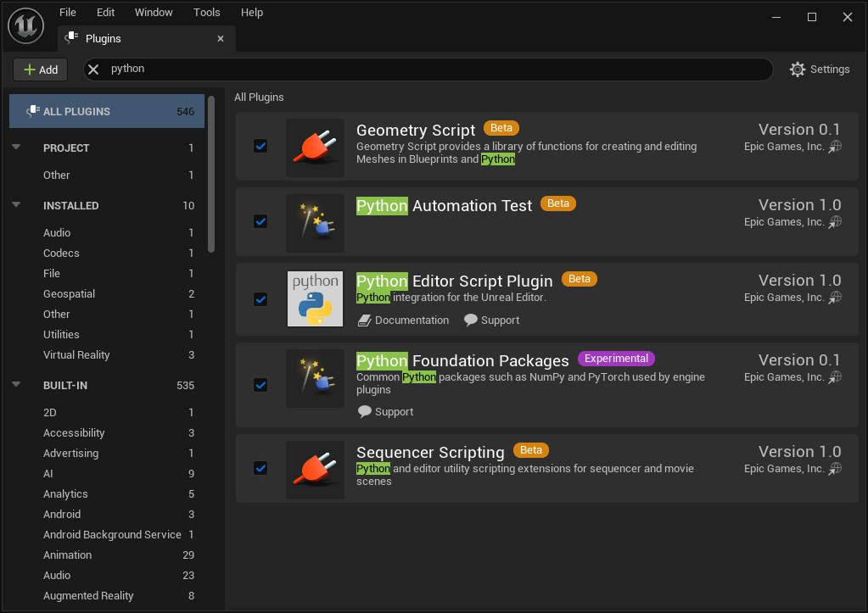Click the Epic Games, Inc. link for Geometry Script
Screen dimensions: 868x613
[784, 147]
